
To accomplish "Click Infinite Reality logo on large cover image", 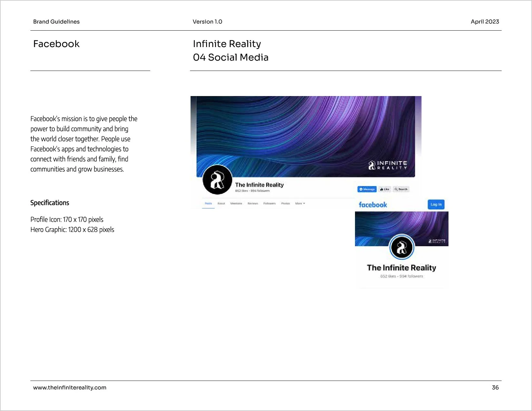I will coord(388,165).
